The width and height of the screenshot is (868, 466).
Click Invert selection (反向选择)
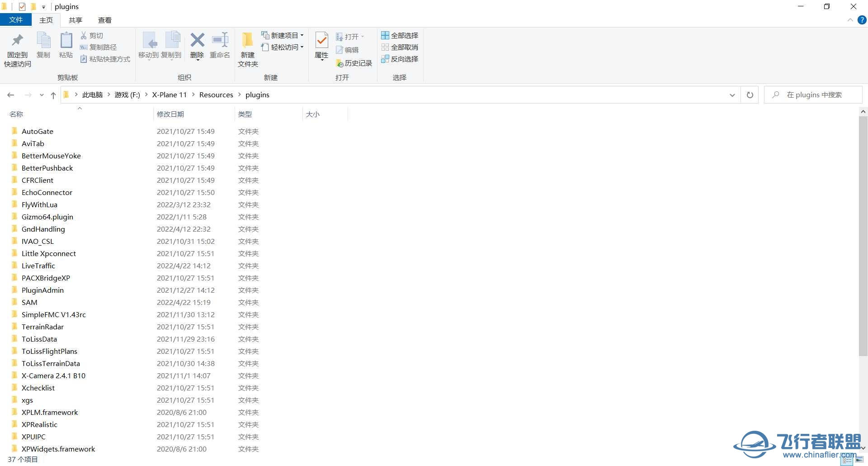click(x=400, y=59)
